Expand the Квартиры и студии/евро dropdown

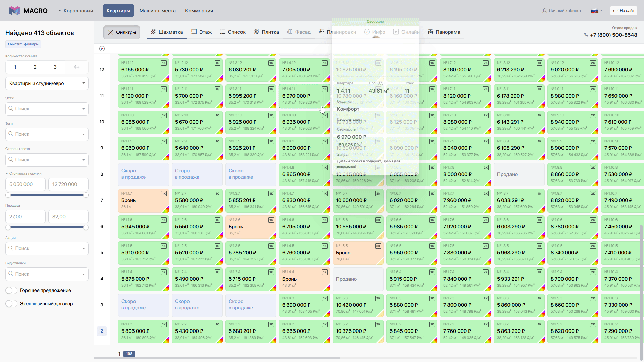(x=47, y=83)
